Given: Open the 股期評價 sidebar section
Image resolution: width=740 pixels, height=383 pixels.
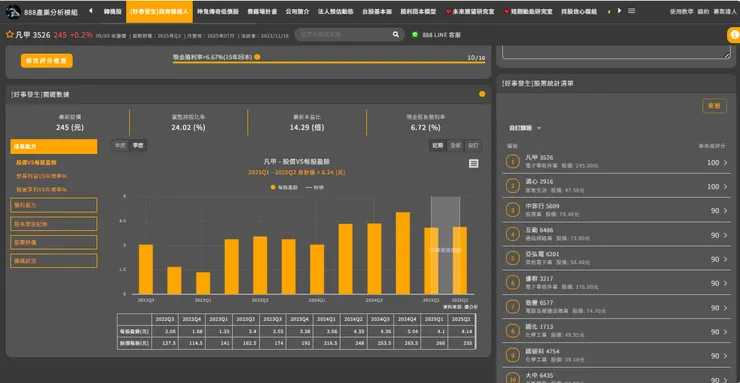Looking at the screenshot, I should 54,242.
